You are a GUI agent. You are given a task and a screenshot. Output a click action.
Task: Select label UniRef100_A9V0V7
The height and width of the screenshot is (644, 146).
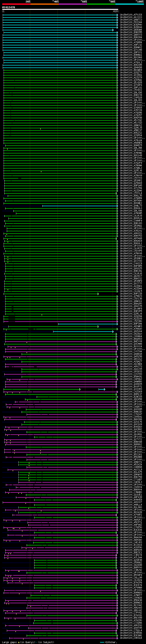tap(131, 502)
